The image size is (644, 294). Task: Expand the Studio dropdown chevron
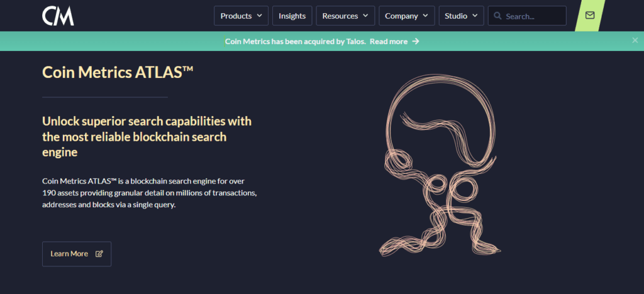coord(475,16)
